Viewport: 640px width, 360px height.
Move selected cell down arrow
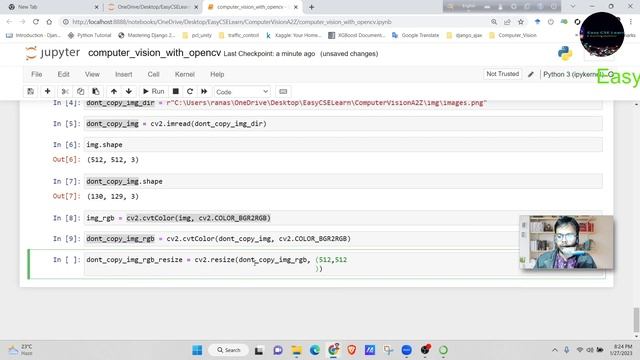tap(129, 91)
